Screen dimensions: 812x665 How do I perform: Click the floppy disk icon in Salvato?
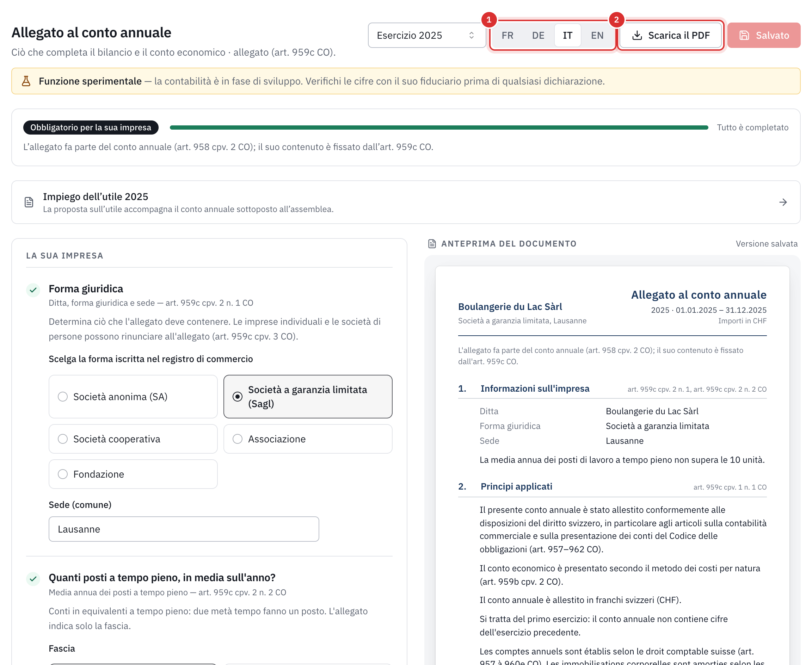tap(744, 35)
